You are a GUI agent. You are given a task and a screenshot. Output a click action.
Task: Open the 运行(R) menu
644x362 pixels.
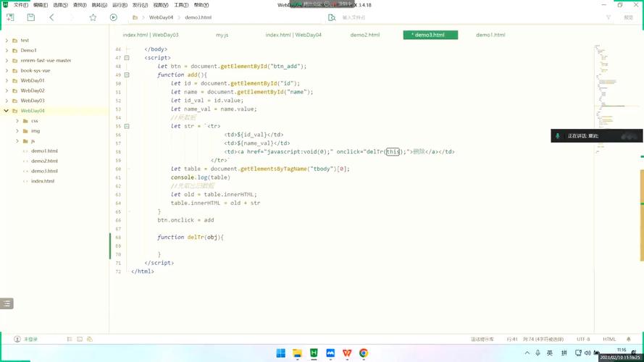[120, 5]
